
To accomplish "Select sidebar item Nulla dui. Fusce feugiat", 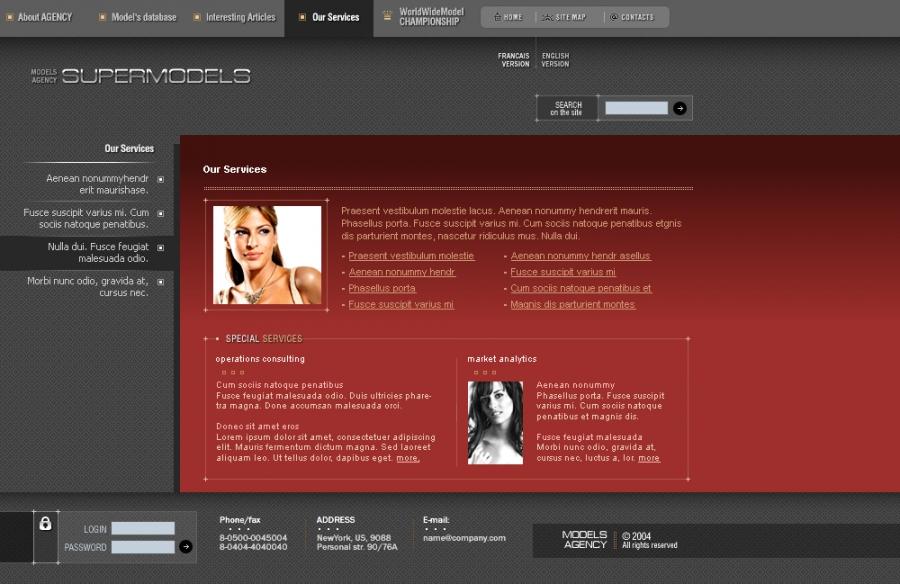I will pos(98,253).
